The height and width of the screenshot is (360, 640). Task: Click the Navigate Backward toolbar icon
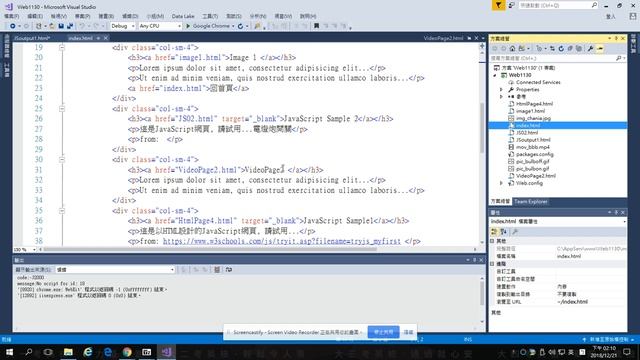pos(13,26)
